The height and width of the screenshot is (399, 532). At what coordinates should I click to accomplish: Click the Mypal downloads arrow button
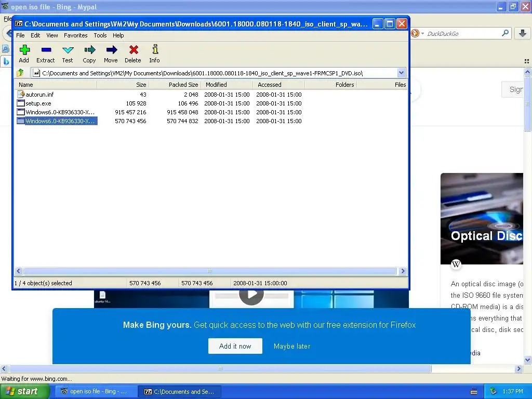tap(523, 33)
